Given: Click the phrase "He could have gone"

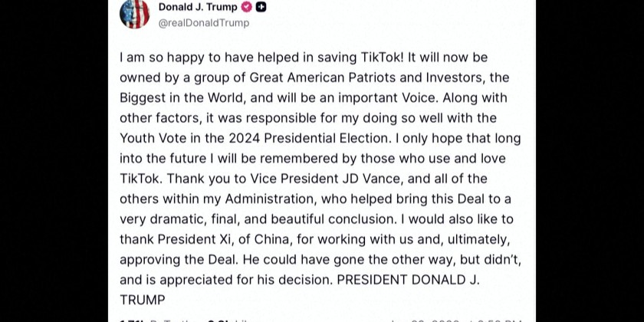Looking at the screenshot, I should 293,260.
